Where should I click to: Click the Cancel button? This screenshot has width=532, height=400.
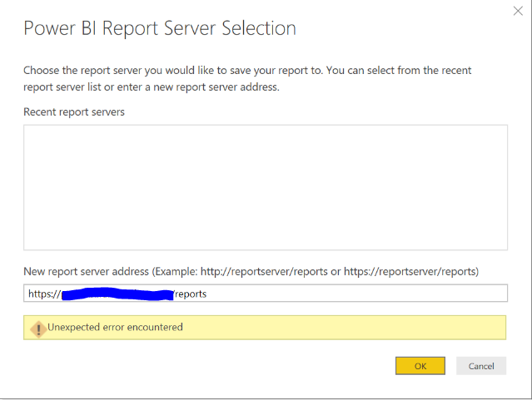click(481, 366)
